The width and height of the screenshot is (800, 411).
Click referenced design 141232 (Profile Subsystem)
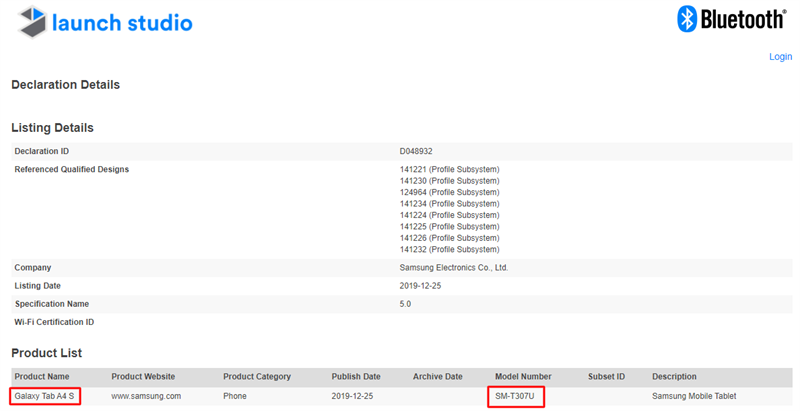pyautogui.click(x=449, y=249)
